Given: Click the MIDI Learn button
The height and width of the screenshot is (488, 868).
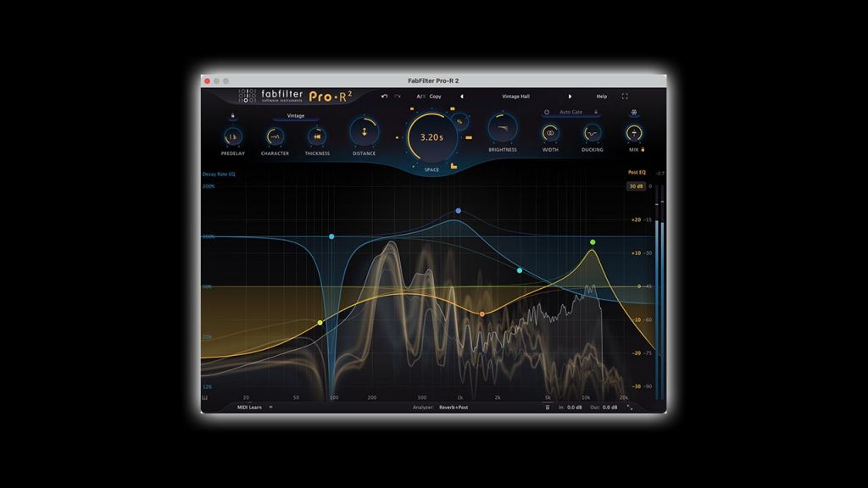Looking at the screenshot, I should tap(249, 408).
